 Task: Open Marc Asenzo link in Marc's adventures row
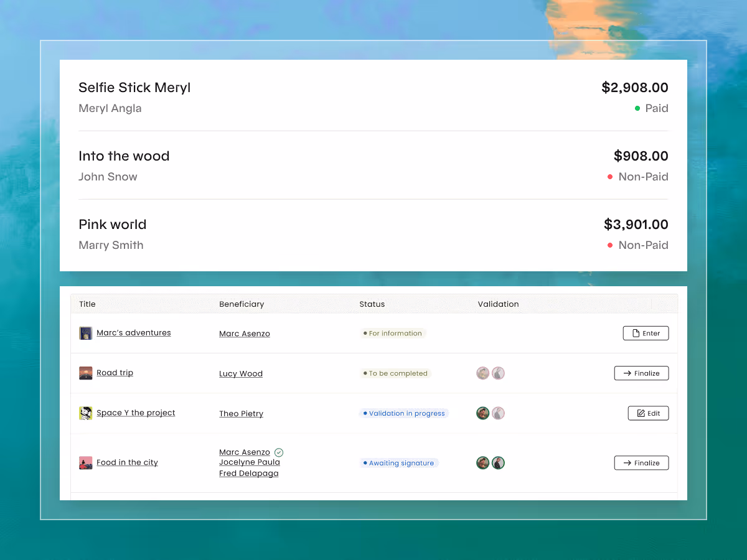coord(245,334)
